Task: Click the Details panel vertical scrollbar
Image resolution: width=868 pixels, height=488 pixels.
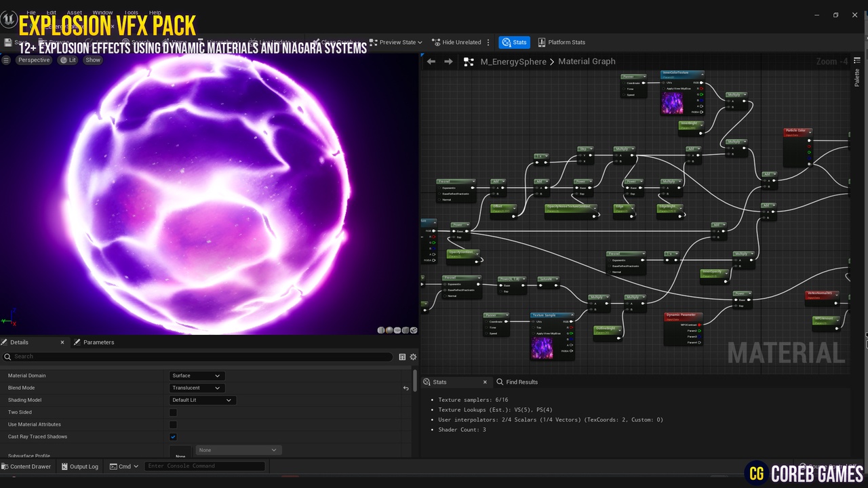Action: tap(414, 380)
